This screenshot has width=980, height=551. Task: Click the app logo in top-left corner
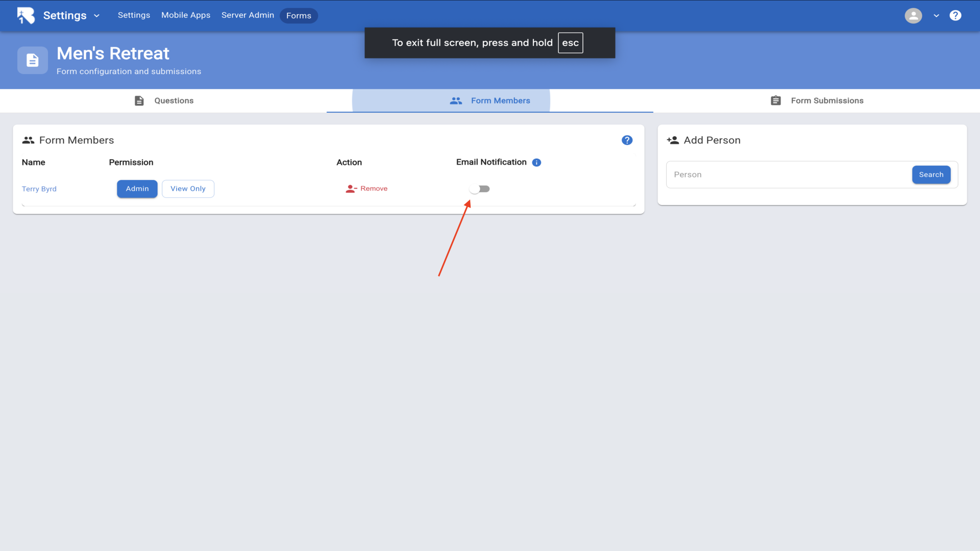pyautogui.click(x=26, y=15)
